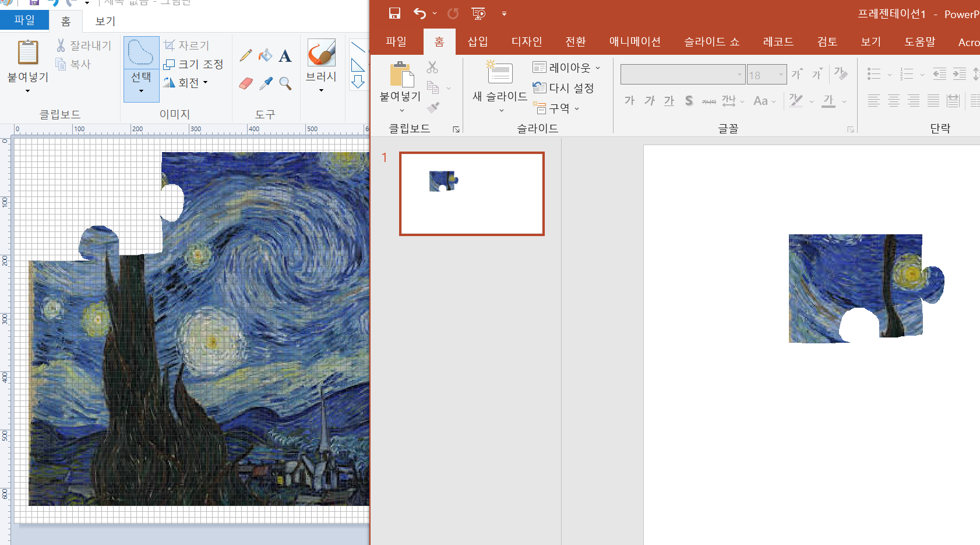Select the Eraser tool in Paint
The width and height of the screenshot is (980, 545).
246,83
